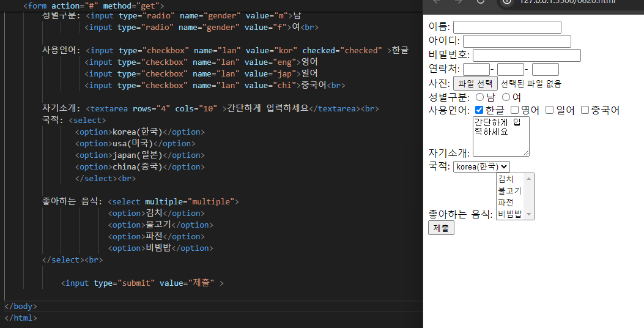Select 비빔밥 in the food list

[x=509, y=214]
